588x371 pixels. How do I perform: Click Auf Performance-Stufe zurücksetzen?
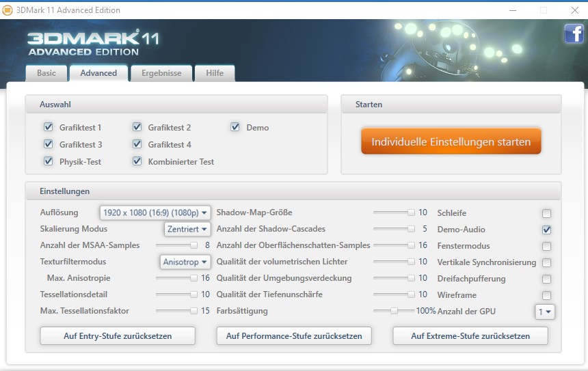point(294,335)
